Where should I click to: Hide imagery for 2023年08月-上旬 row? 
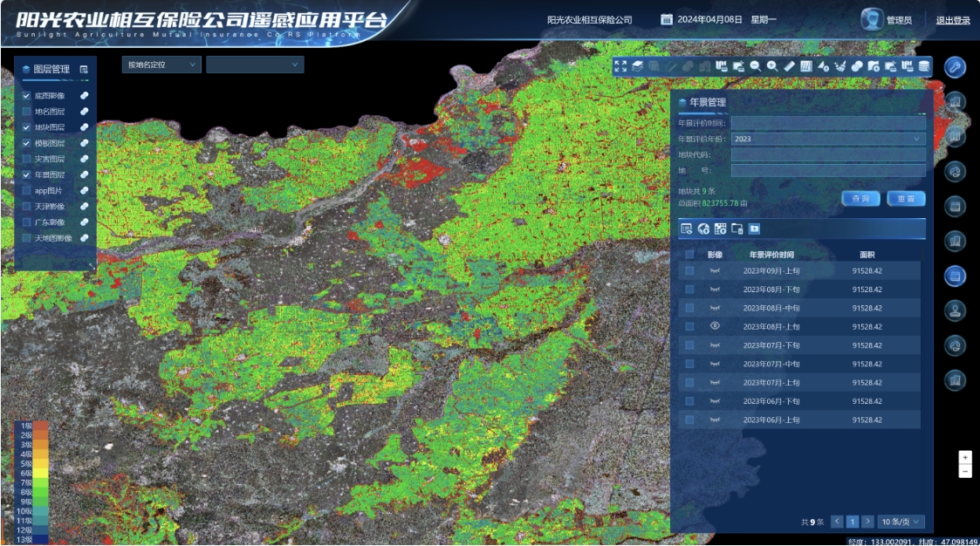(x=715, y=326)
